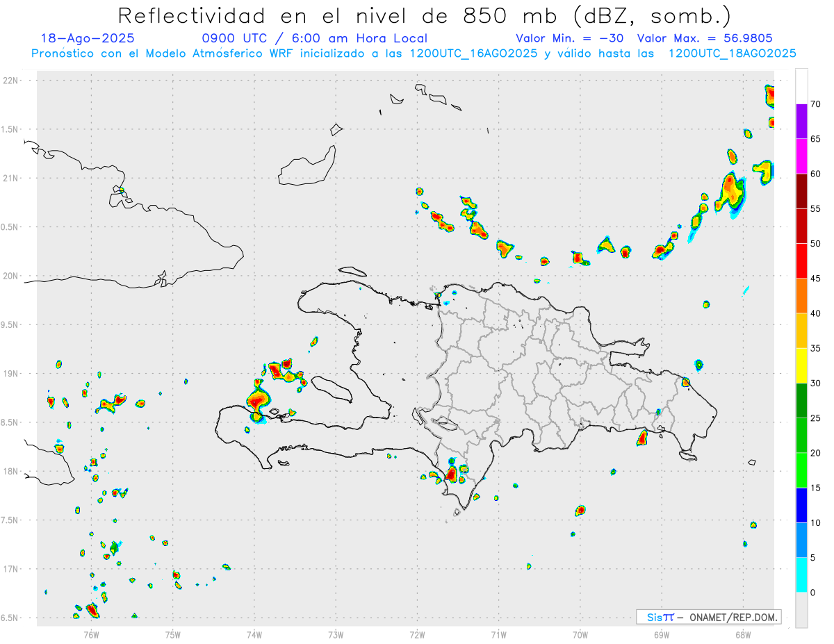
Task: Select the purple 65–70 dBZ band
Action: pyautogui.click(x=801, y=122)
